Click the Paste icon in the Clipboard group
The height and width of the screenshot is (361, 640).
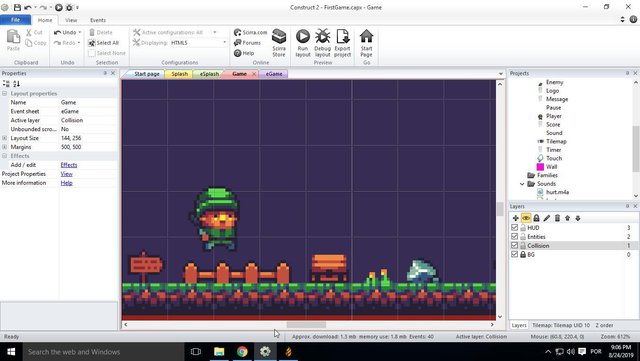(x=13, y=37)
